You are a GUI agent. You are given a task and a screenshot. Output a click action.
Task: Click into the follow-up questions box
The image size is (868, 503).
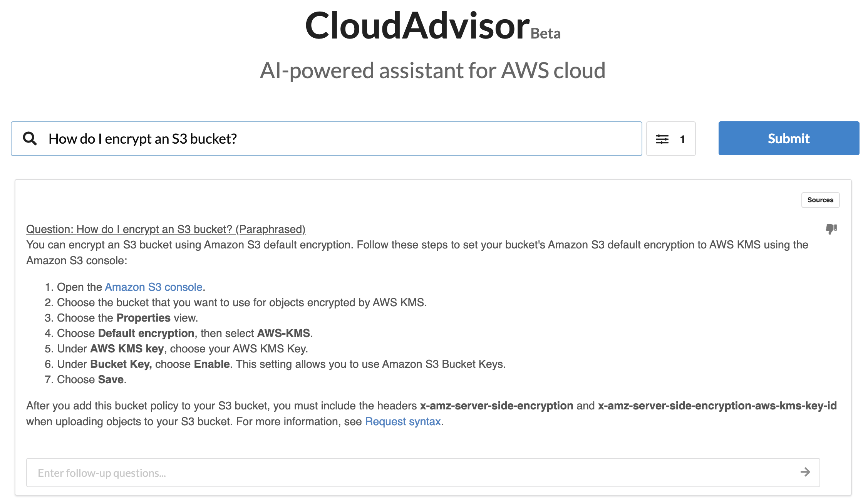coord(408,473)
